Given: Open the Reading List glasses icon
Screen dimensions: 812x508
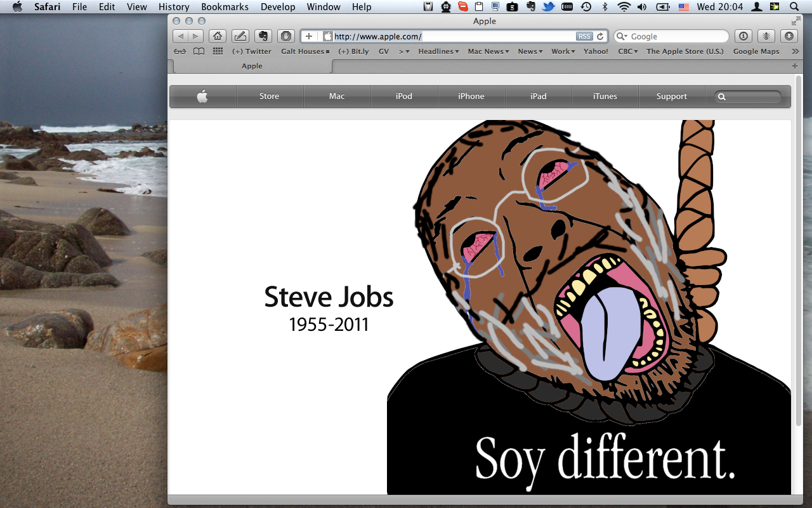Looking at the screenshot, I should (x=180, y=51).
